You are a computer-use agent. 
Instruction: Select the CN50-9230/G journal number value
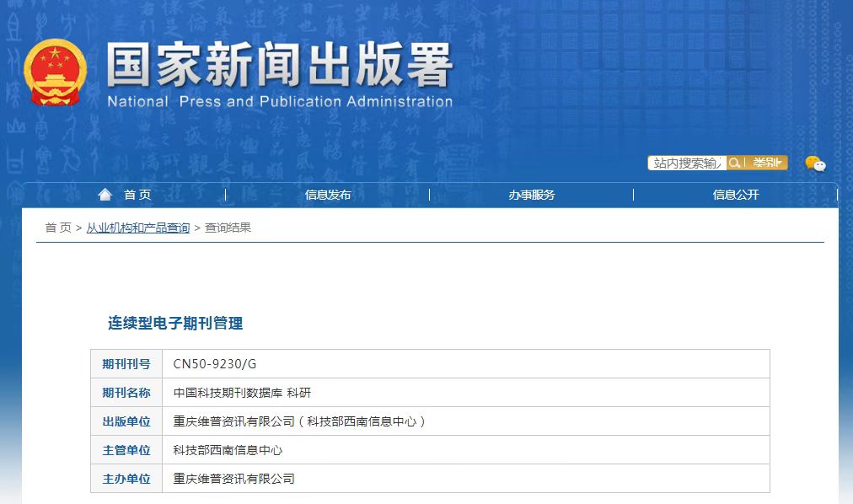coord(214,364)
